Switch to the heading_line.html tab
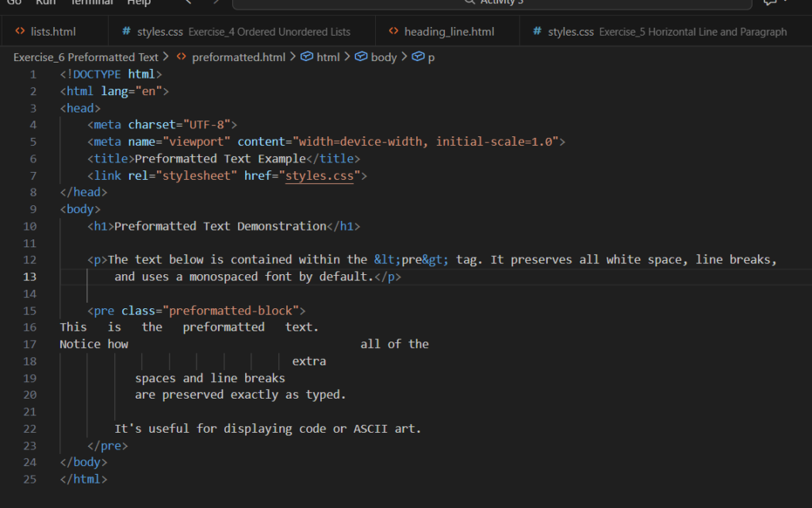This screenshot has width=812, height=508. [x=449, y=32]
